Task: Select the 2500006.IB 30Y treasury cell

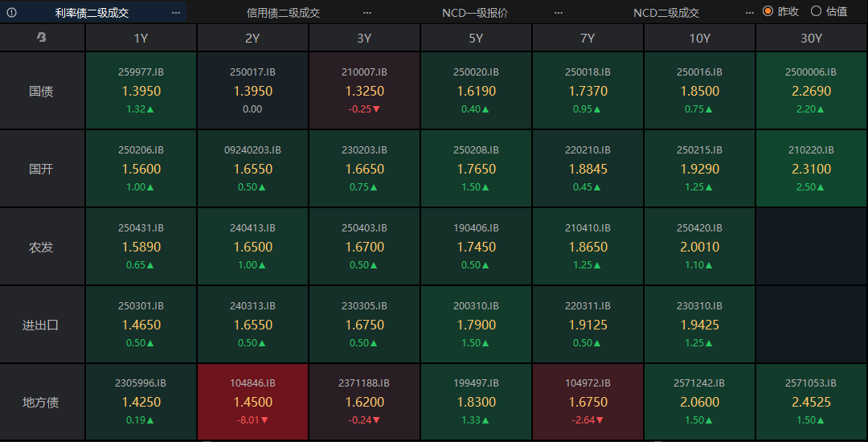Action: (811, 91)
